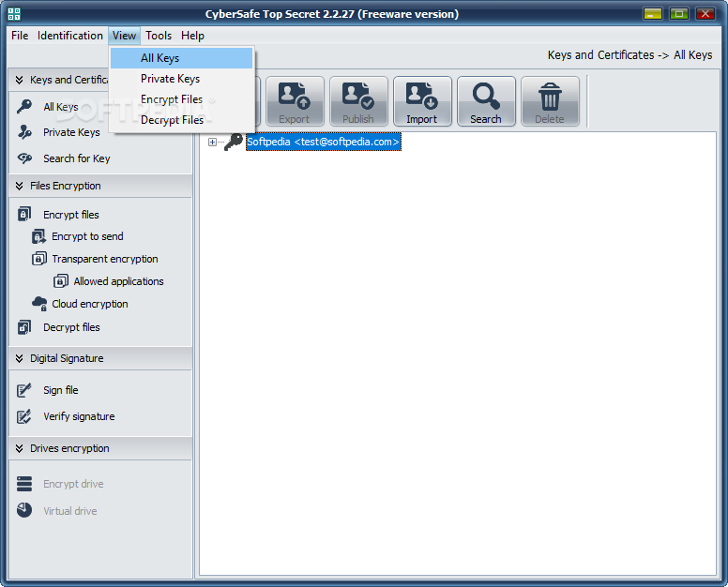The image size is (728, 587).
Task: Click the Private Keys person-key icon
Action: [24, 132]
